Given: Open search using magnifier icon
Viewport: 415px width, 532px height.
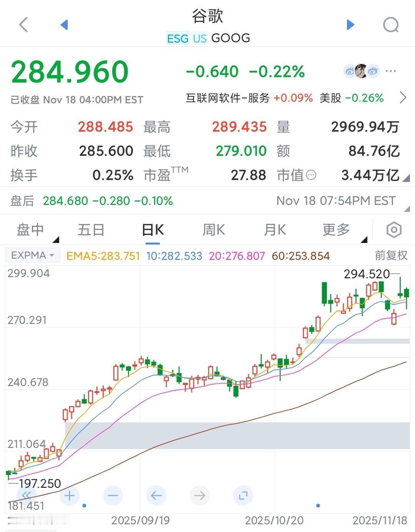Looking at the screenshot, I should (x=391, y=25).
